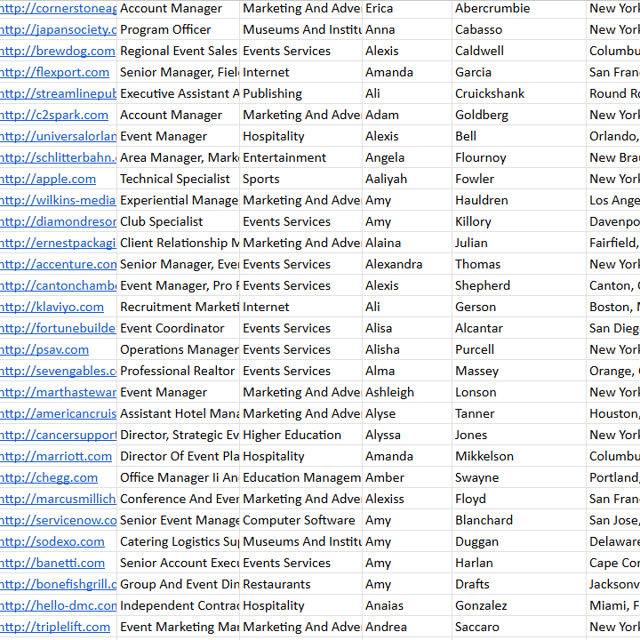Screen dimensions: 640x640
Task: Open the triplelift.com link
Action: pos(55,627)
